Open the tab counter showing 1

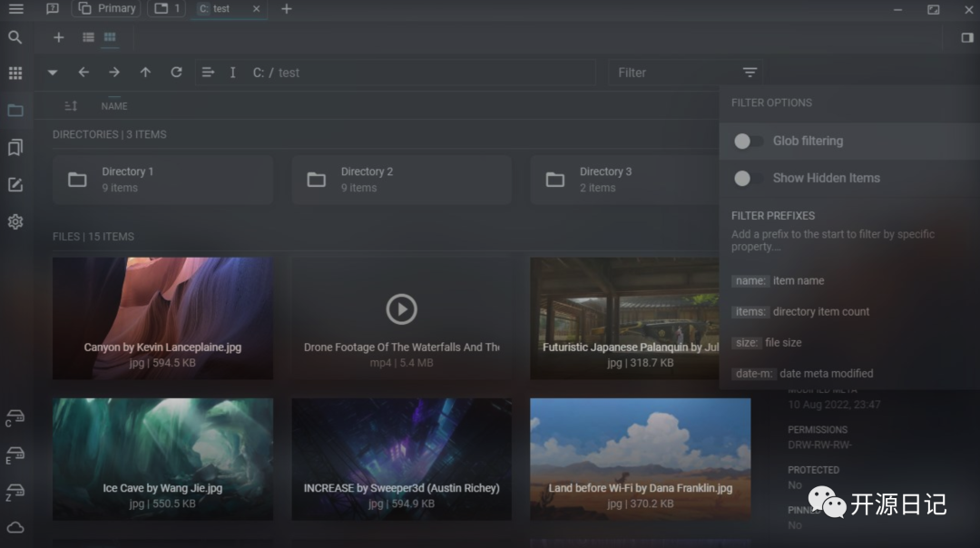click(167, 9)
